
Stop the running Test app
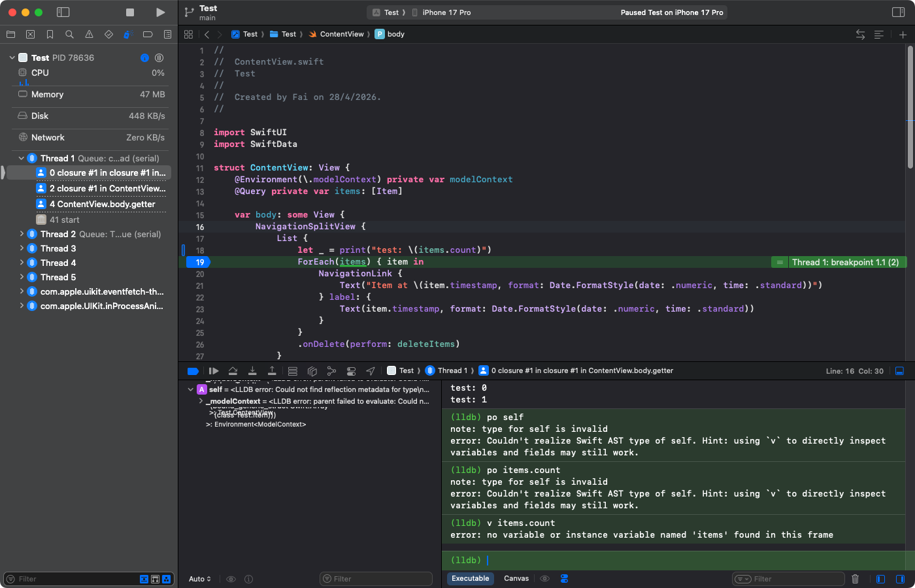tap(130, 12)
